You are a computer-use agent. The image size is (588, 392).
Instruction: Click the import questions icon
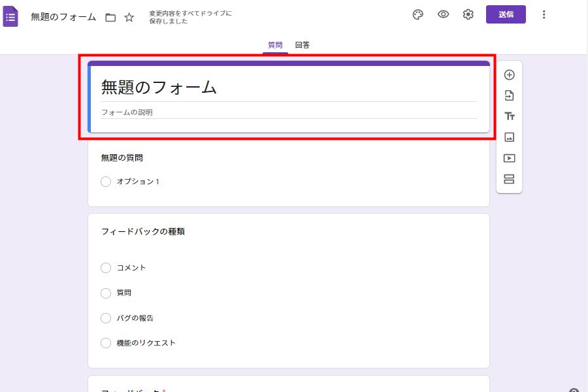[510, 96]
